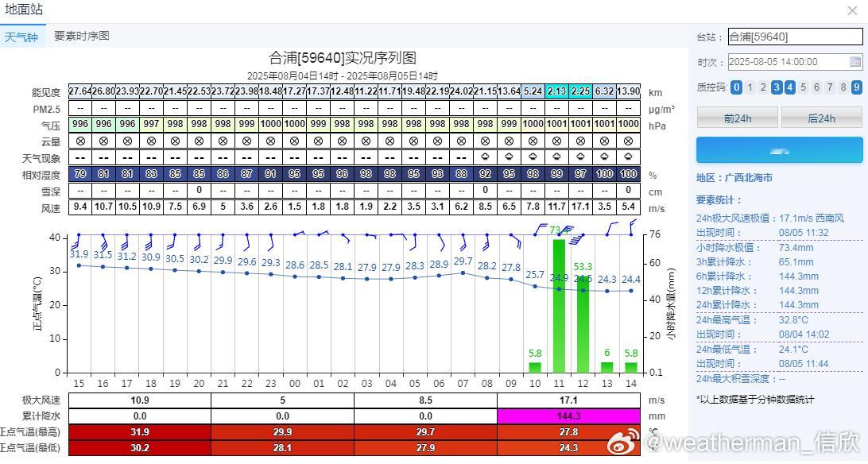Click the visibility cell 6.32
This screenshot has width=868, height=464.
point(604,91)
